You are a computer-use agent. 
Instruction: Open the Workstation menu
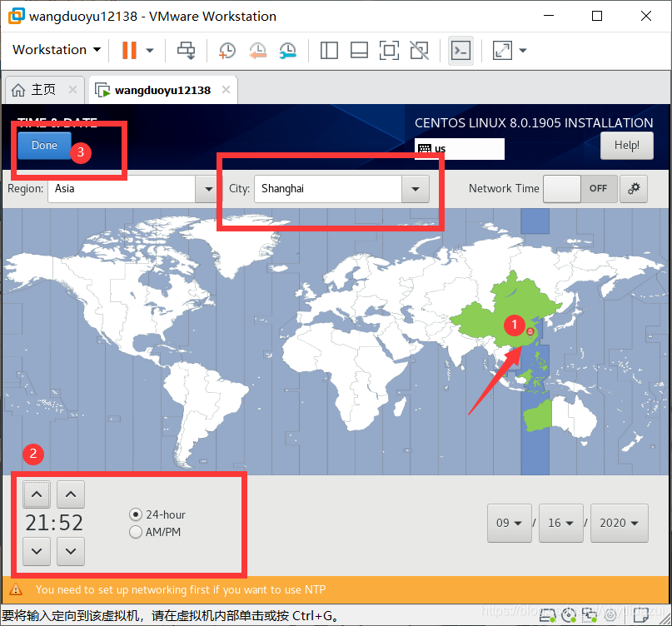coord(57,50)
